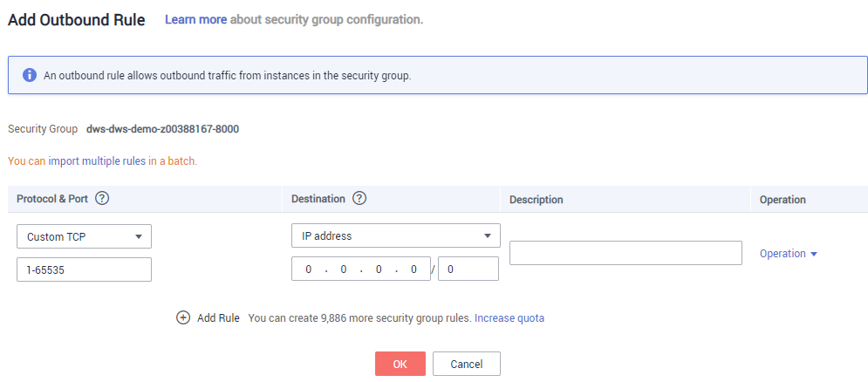Click the Cancel button

pos(467,364)
